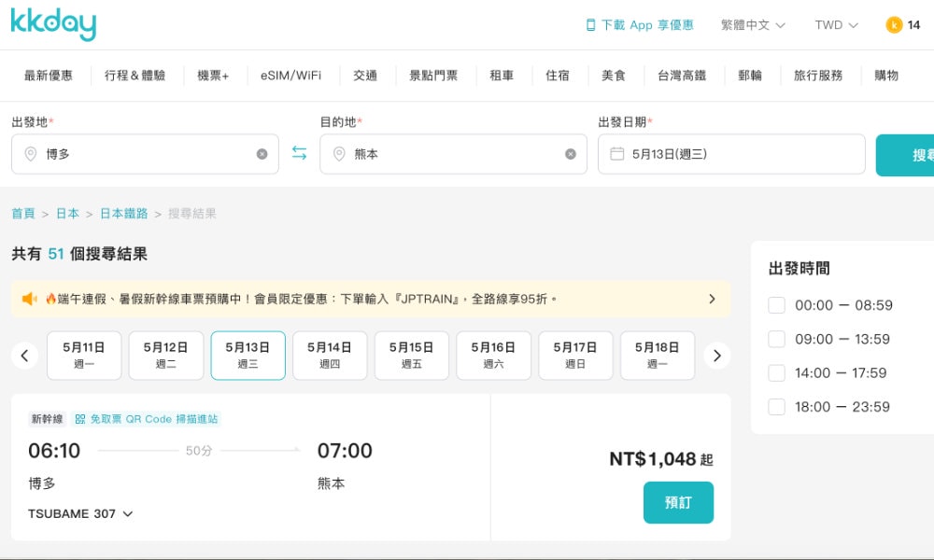The height and width of the screenshot is (560, 934).
Task: Expand TSUBAME 307 train details
Action: click(80, 513)
